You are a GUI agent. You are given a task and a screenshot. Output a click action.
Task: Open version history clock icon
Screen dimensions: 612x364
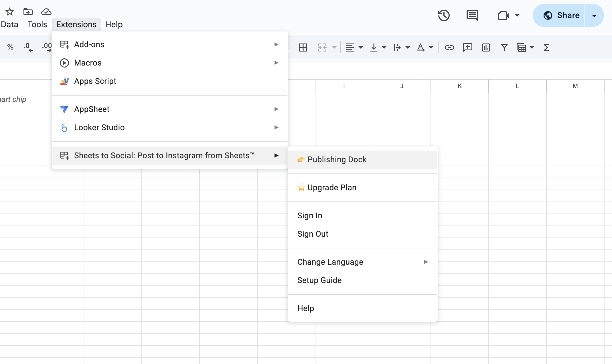444,15
